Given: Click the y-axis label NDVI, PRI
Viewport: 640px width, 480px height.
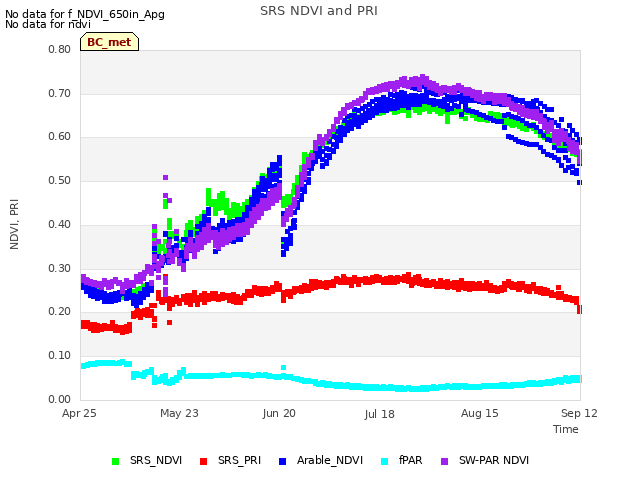Looking at the screenshot, I should point(14,224).
